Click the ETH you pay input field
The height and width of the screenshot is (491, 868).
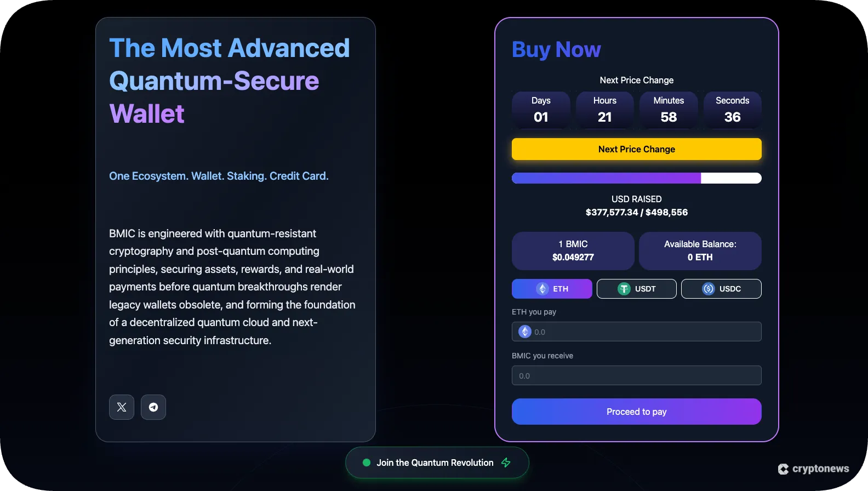click(x=636, y=332)
